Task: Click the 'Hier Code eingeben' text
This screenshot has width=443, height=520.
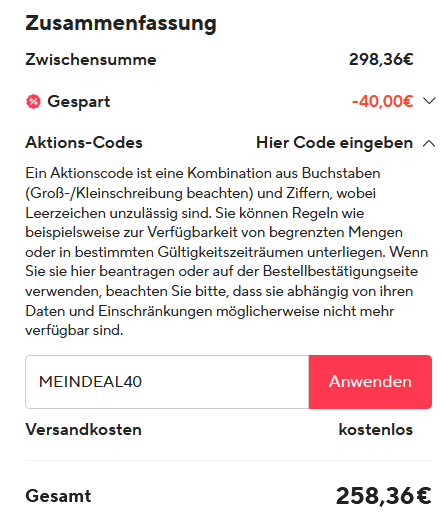Action: (334, 143)
